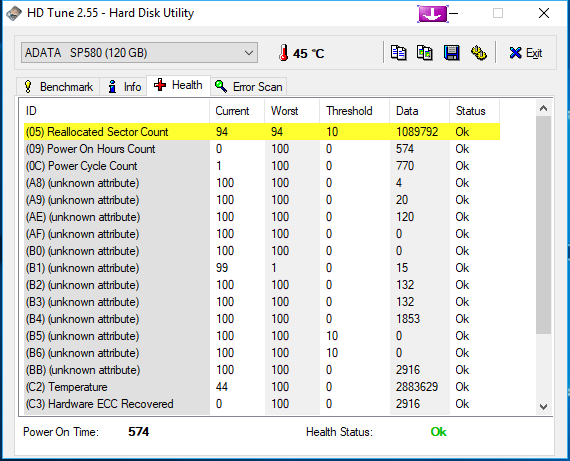Image resolution: width=570 pixels, height=461 pixels.
Task: Click the Exit button
Action: coord(526,53)
